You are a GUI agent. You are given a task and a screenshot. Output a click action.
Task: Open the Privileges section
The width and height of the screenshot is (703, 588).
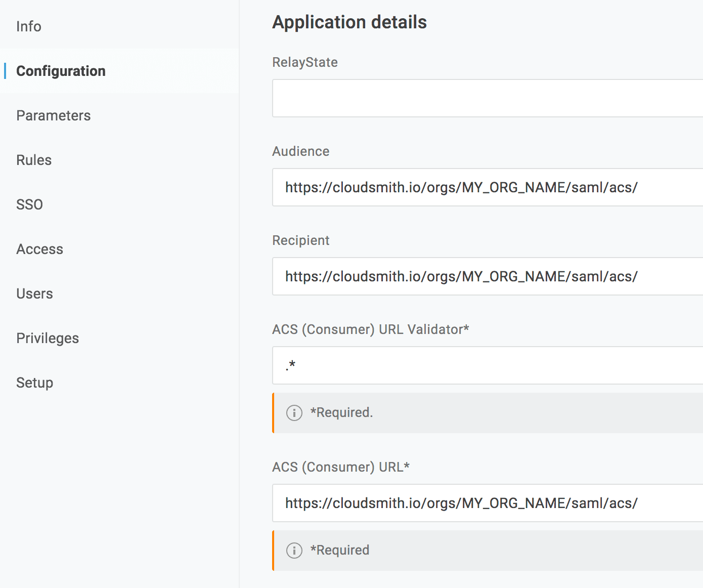pos(48,338)
